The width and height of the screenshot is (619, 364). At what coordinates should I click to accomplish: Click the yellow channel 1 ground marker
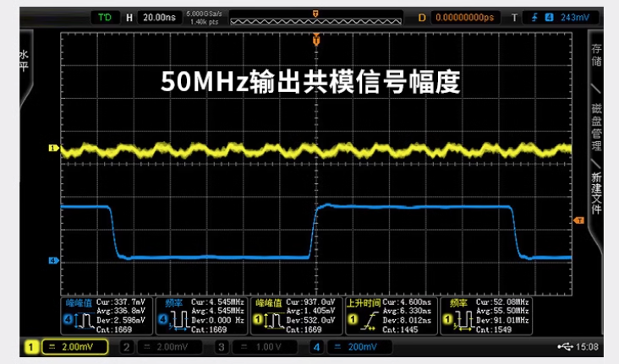[x=52, y=149]
